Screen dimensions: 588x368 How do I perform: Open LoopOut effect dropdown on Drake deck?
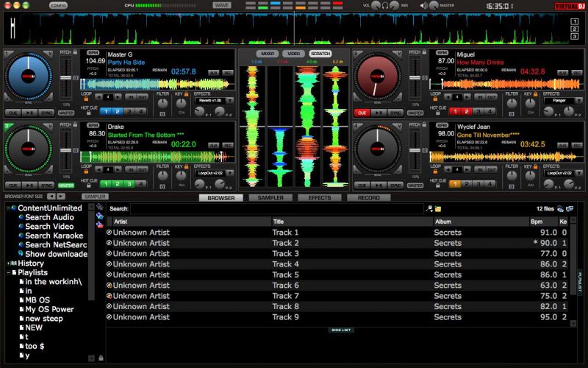tap(229, 173)
